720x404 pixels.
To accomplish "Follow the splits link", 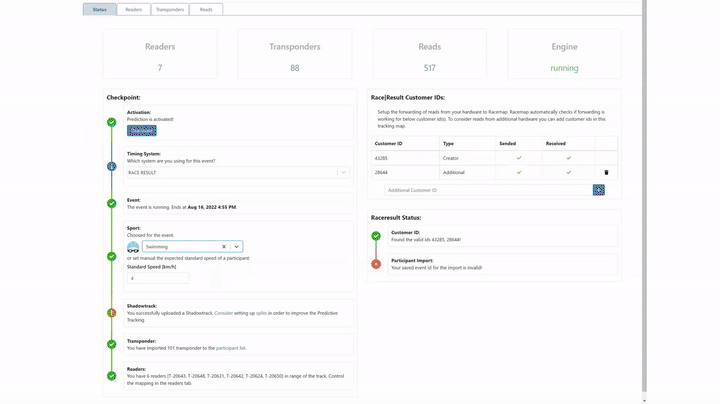I will pos(261,313).
